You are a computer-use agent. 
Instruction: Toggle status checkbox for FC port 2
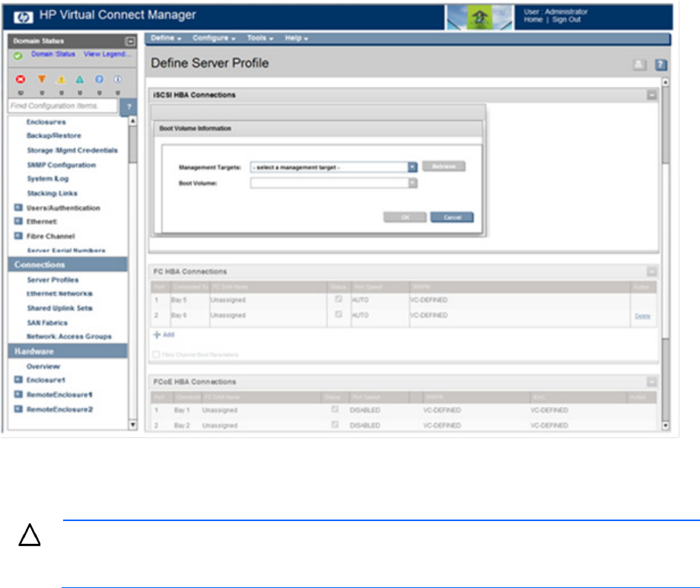click(339, 314)
